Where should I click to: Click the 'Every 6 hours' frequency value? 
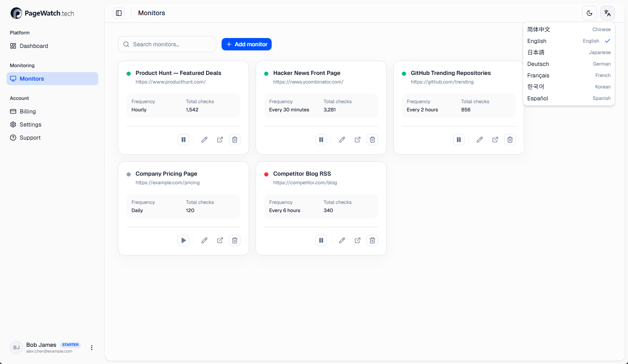click(x=285, y=210)
